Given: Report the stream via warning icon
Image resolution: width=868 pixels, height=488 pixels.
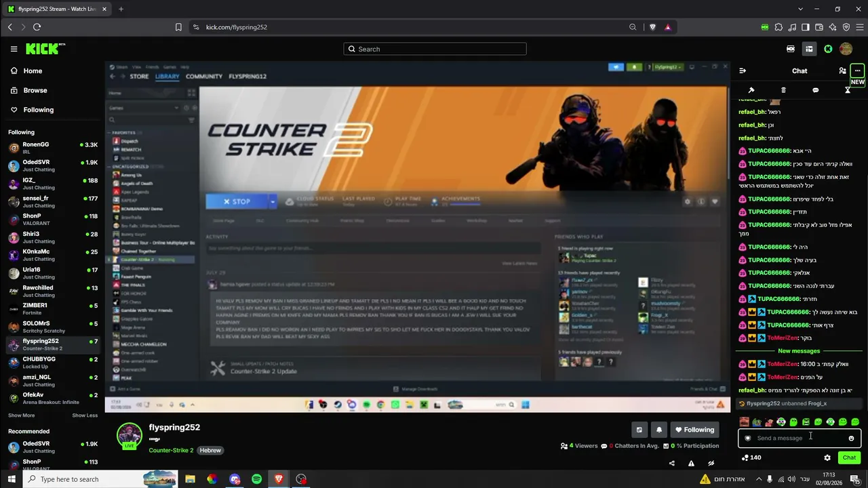Looking at the screenshot, I should tap(691, 464).
